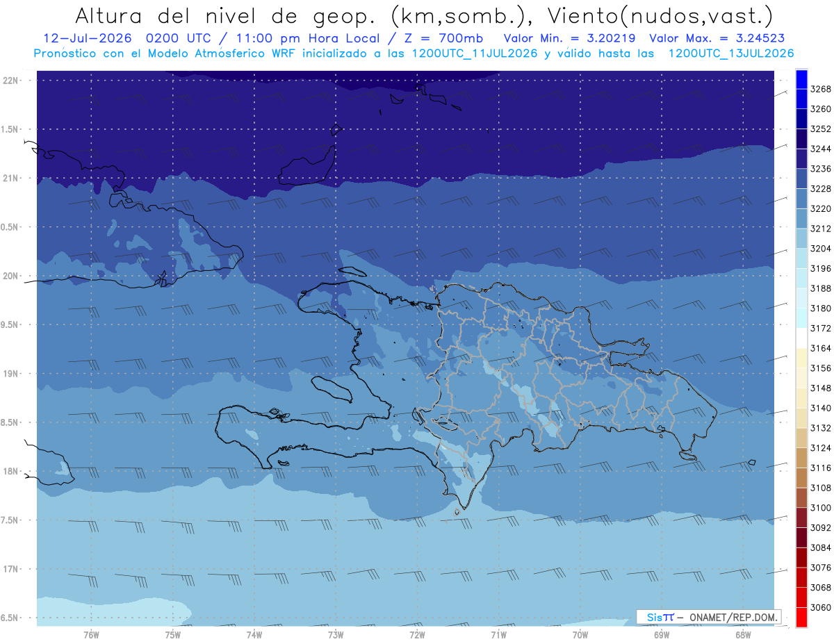Viewport: 834px width, 644px height.
Task: Click the longitude axis label "73W"
Action: tap(336, 636)
